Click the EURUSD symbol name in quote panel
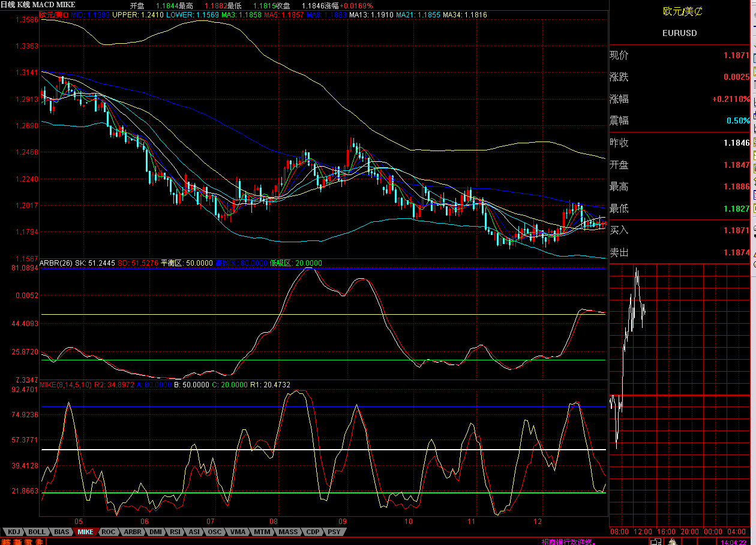 (679, 33)
